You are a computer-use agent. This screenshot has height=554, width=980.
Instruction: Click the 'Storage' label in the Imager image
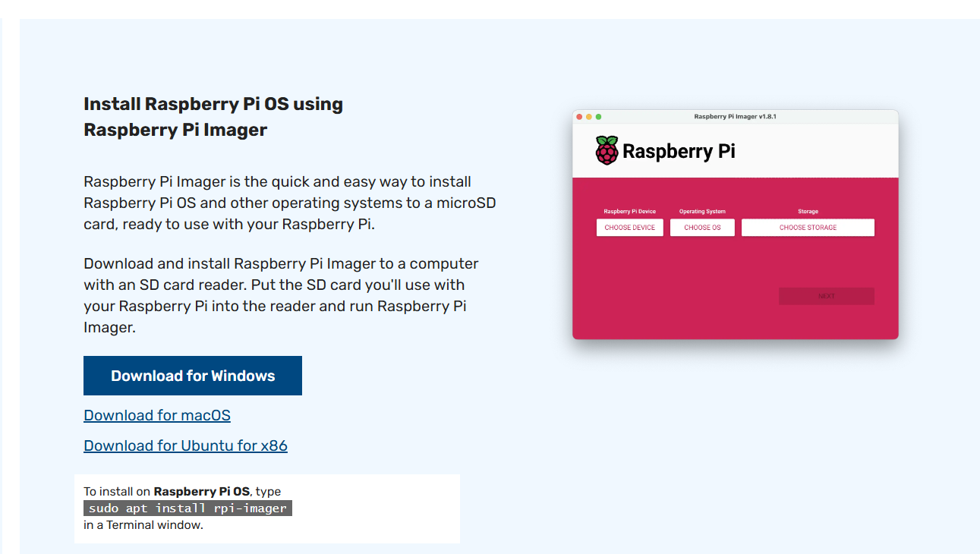pos(808,212)
